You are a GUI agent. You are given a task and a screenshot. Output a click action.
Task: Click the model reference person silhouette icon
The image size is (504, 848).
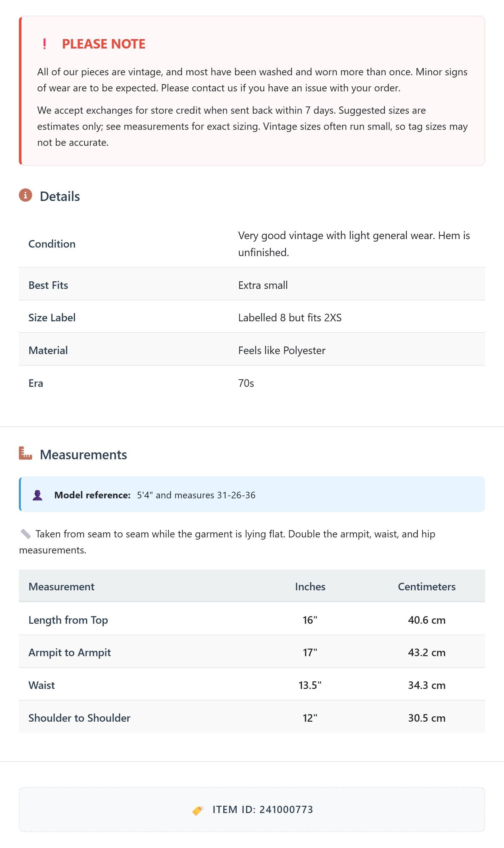[37, 495]
